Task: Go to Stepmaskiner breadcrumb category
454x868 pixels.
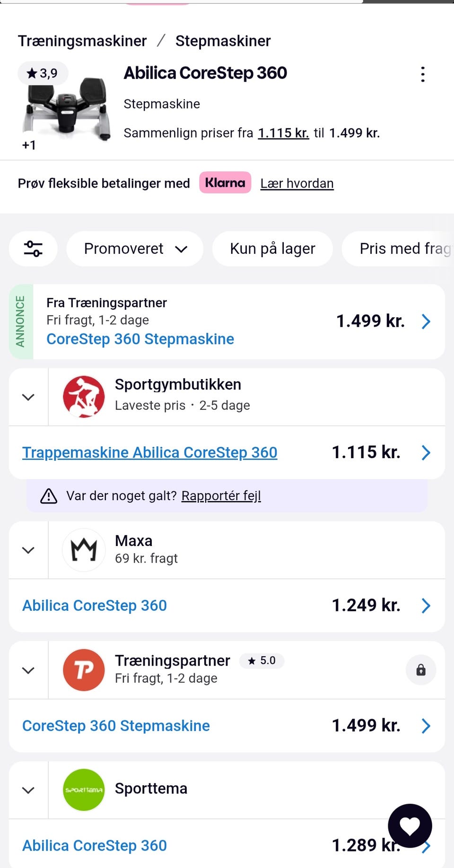Action: pos(223,41)
